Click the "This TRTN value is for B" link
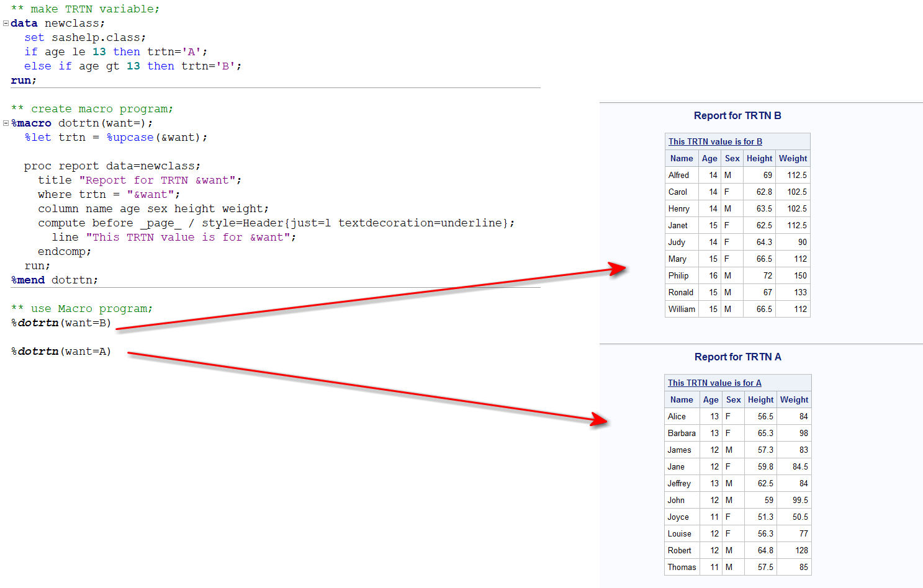Screen dimensions: 923x588 click(x=715, y=141)
